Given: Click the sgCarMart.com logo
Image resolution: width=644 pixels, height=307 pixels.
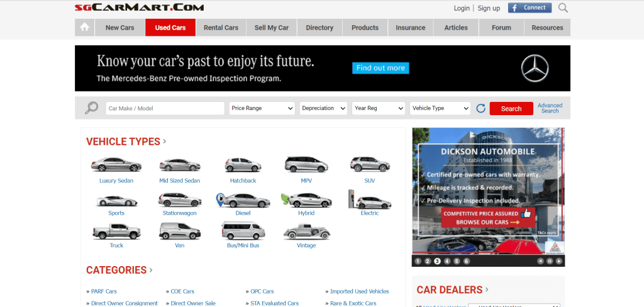Looking at the screenshot, I should pos(139,8).
